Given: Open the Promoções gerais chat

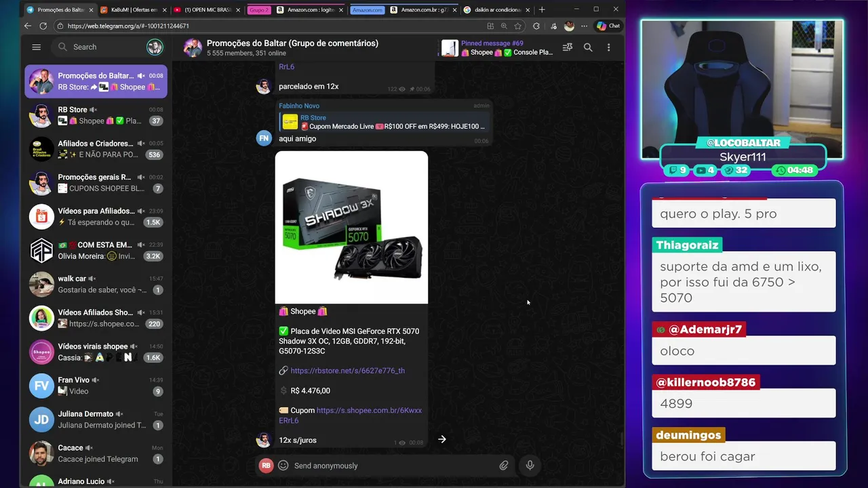Looking at the screenshot, I should tap(96, 183).
